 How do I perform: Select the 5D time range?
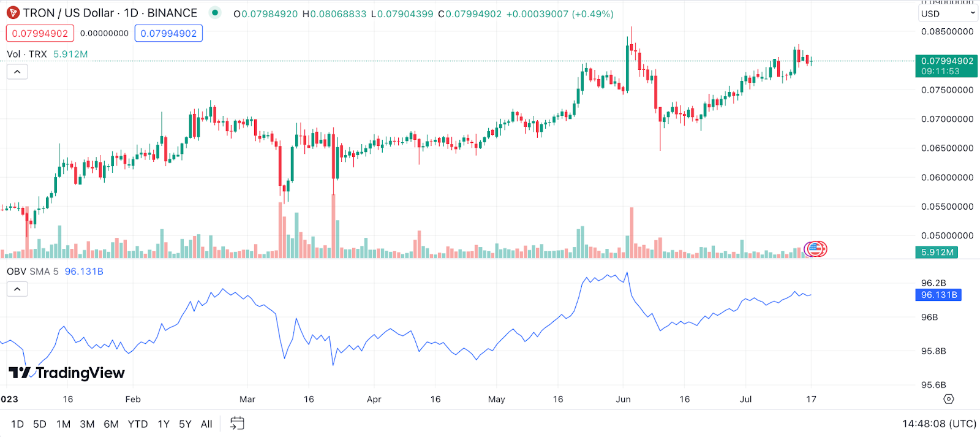40,424
